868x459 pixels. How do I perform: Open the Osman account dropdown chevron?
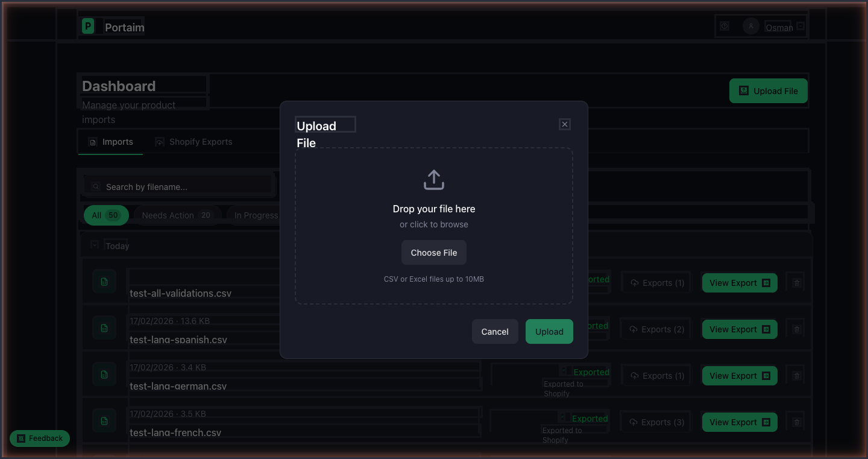[x=799, y=27]
